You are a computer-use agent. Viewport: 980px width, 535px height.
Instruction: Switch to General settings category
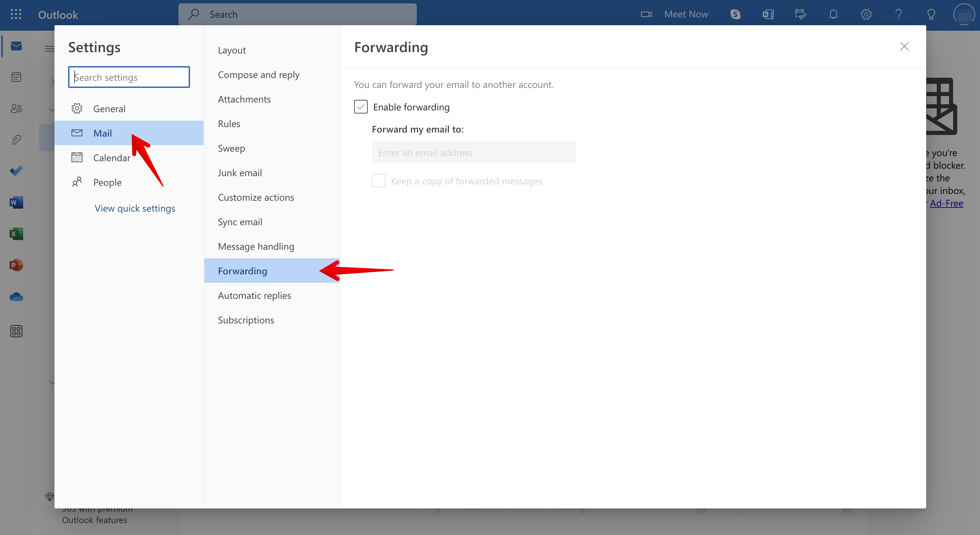tap(109, 108)
